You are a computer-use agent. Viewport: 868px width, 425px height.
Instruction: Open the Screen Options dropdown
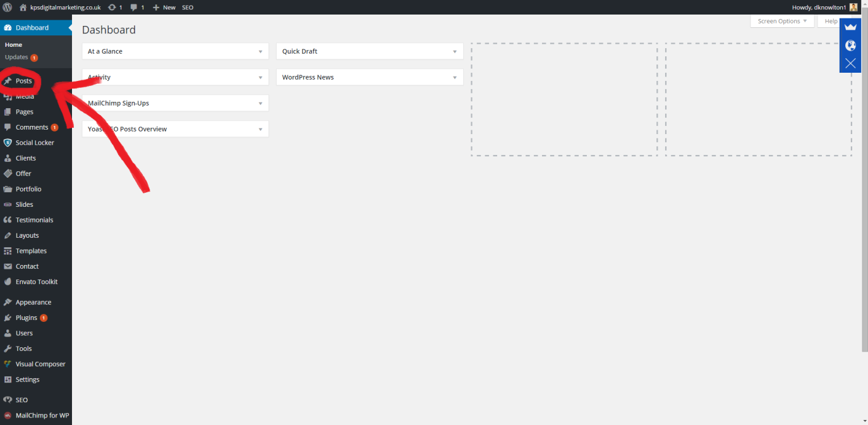(x=782, y=21)
